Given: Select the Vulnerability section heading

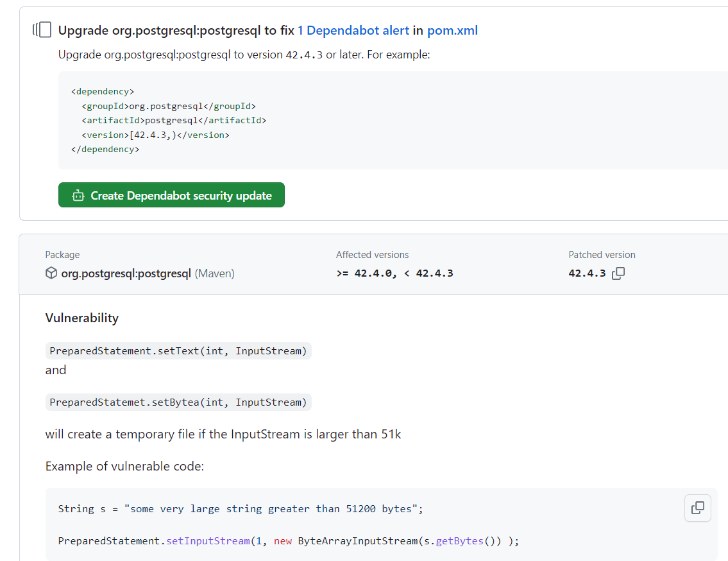Looking at the screenshot, I should [x=81, y=318].
